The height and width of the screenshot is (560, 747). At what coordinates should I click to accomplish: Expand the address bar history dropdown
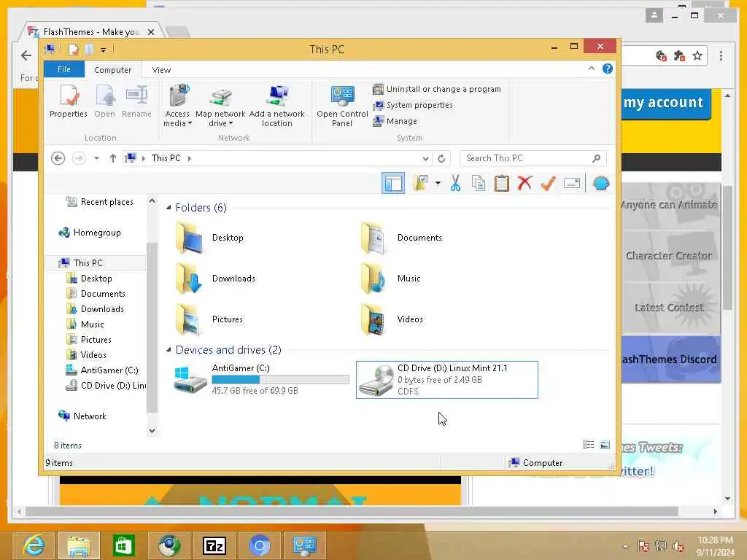click(425, 158)
